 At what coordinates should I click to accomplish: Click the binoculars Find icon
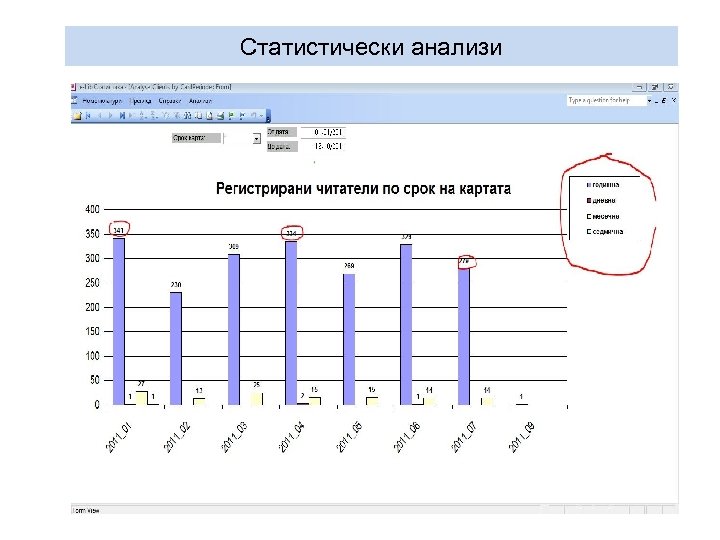pyautogui.click(x=187, y=116)
